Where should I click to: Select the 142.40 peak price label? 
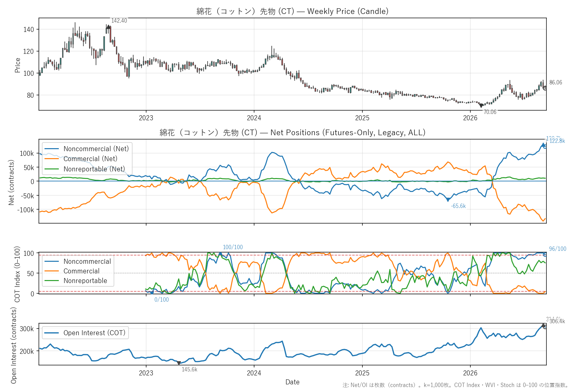click(x=119, y=21)
